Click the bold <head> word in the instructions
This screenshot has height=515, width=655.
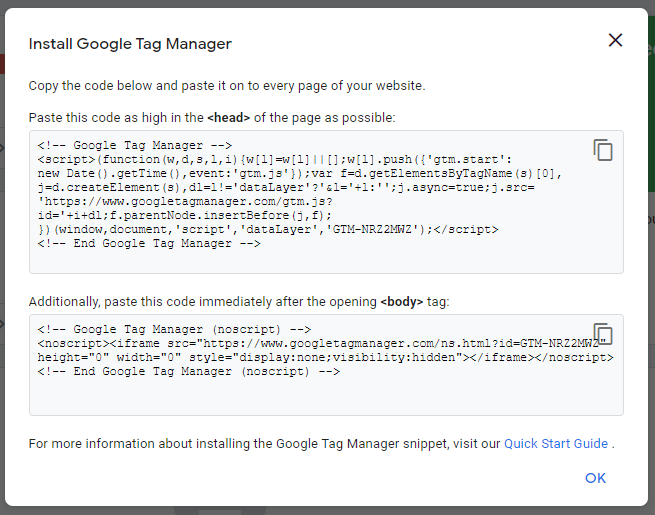(x=228, y=117)
